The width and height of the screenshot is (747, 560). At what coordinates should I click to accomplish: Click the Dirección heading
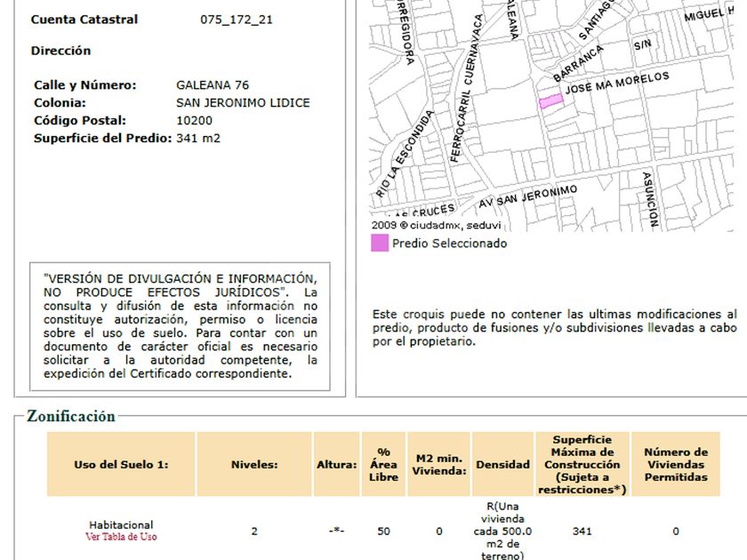coord(61,51)
